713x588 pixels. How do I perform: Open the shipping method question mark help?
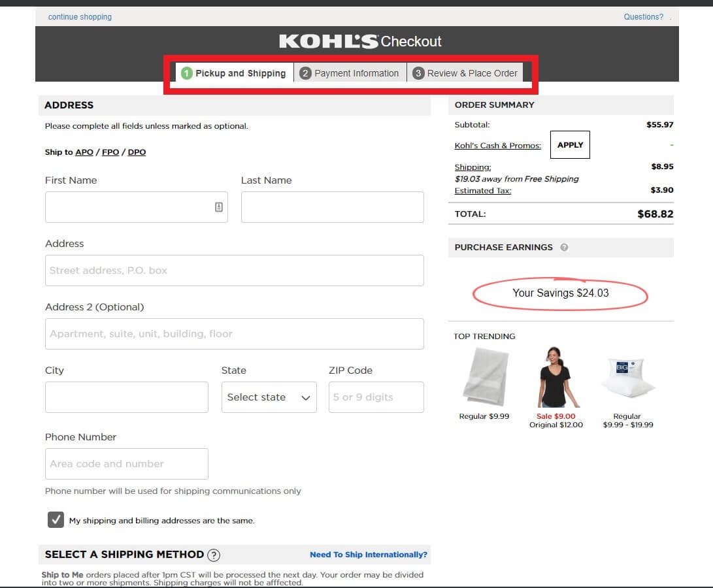(213, 555)
